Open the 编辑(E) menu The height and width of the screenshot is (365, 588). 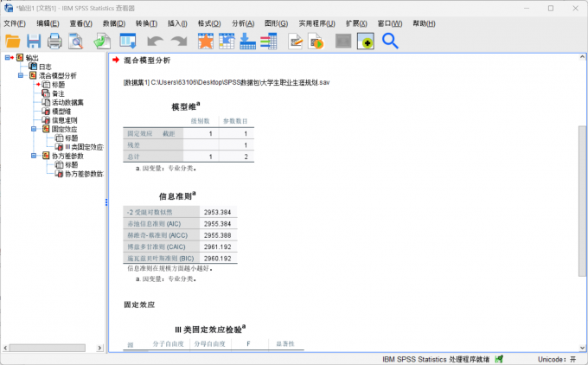pyautogui.click(x=48, y=23)
